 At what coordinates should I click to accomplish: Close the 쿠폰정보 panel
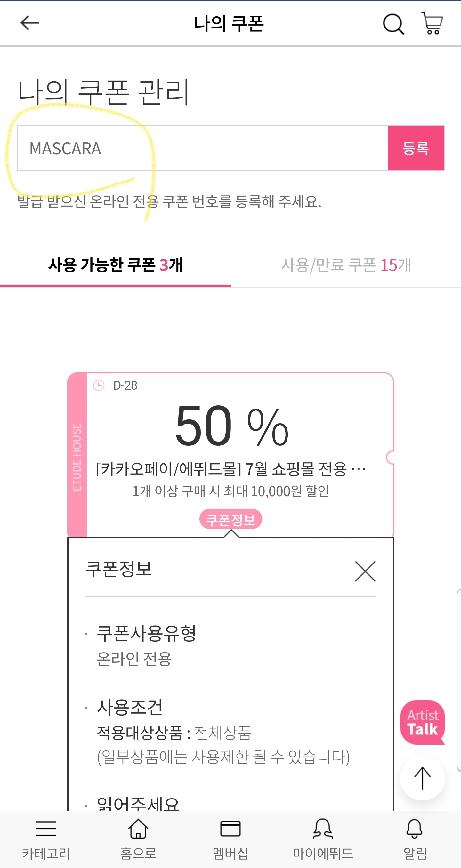[x=365, y=571]
